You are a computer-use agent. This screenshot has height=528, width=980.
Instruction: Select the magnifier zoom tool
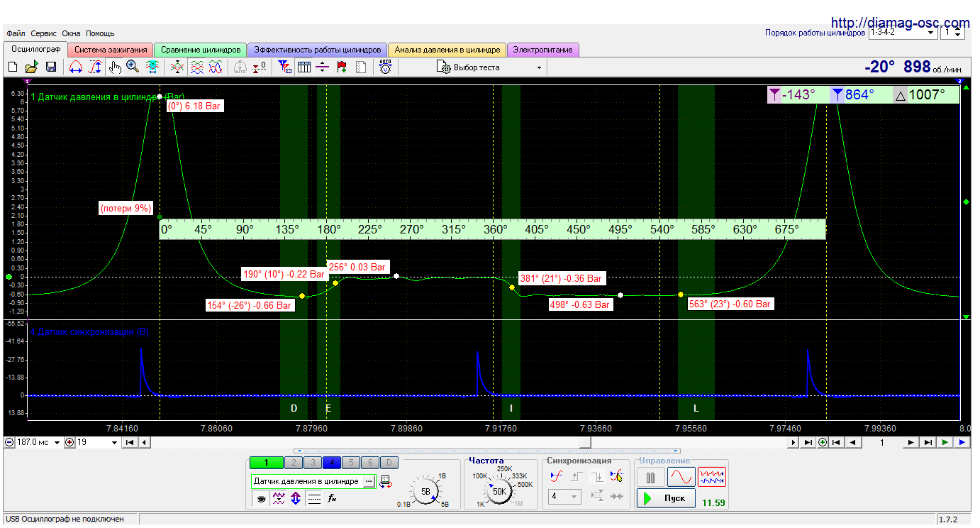pyautogui.click(x=133, y=67)
